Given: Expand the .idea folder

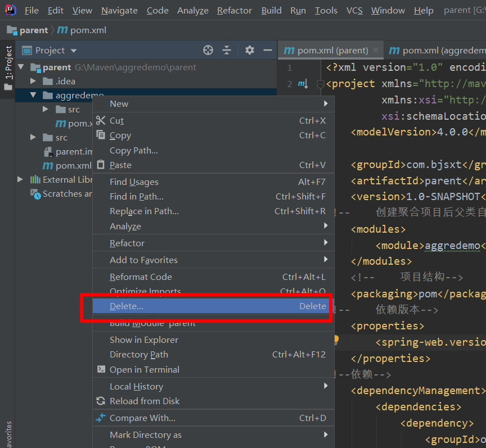Looking at the screenshot, I should (33, 81).
